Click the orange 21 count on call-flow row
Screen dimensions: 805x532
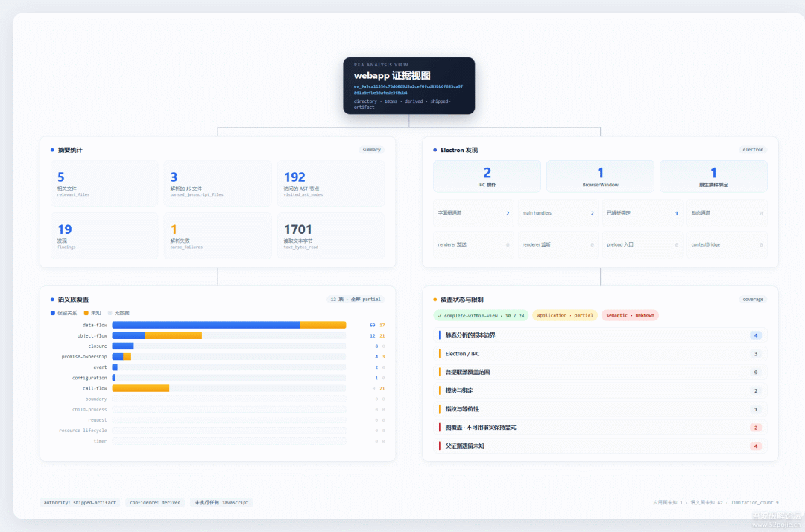point(382,388)
